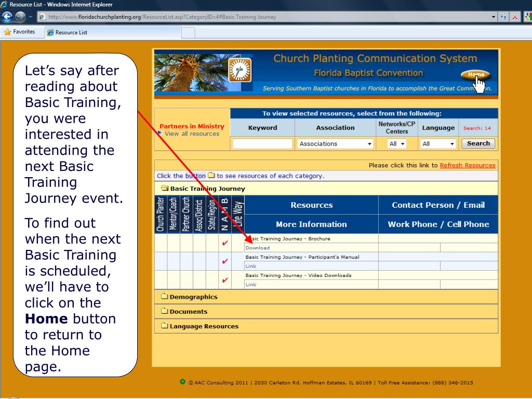Click the browser Back arrow button
The width and height of the screenshot is (532, 399).
pos(7,16)
